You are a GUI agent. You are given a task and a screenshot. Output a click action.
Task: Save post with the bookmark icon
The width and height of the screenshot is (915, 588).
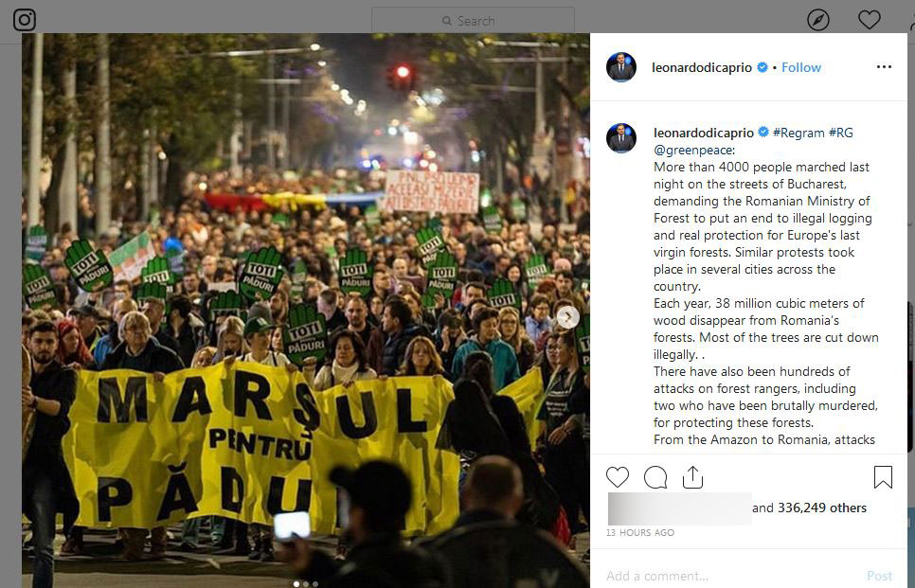click(x=883, y=477)
